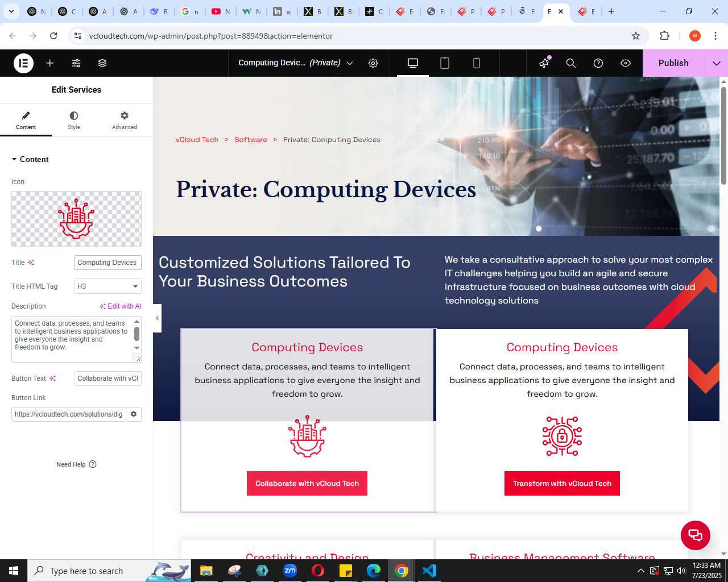Choose the service icon image thumbnail

click(76, 219)
